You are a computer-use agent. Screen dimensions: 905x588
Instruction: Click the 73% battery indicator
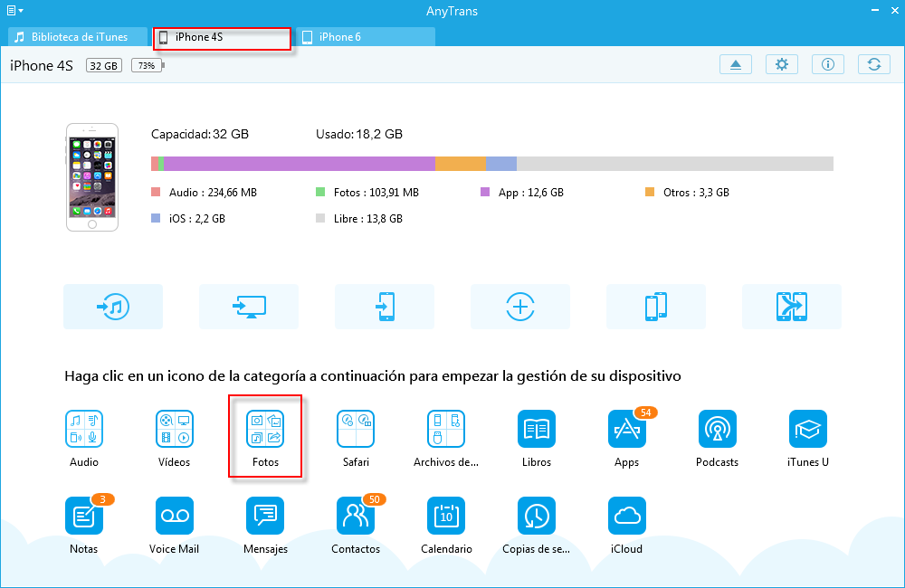(x=148, y=65)
